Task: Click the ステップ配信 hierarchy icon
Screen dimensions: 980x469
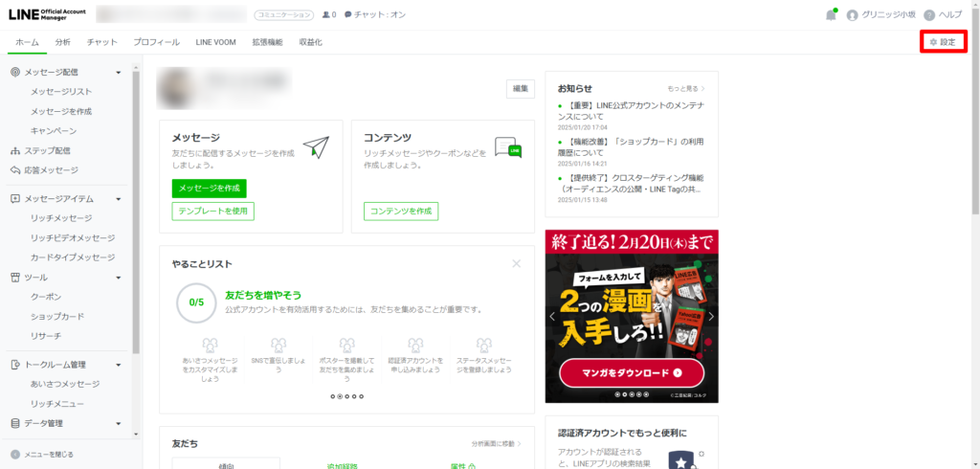Action: coord(15,150)
